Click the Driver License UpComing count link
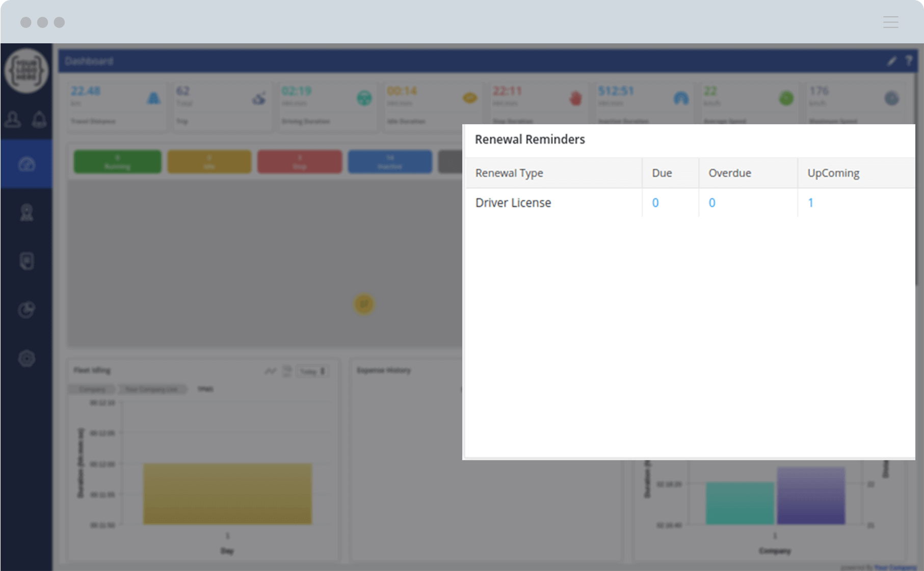924x571 pixels. [810, 203]
